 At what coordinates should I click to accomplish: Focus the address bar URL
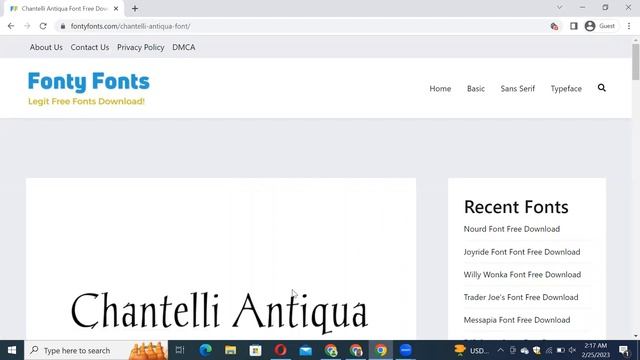(x=130, y=26)
